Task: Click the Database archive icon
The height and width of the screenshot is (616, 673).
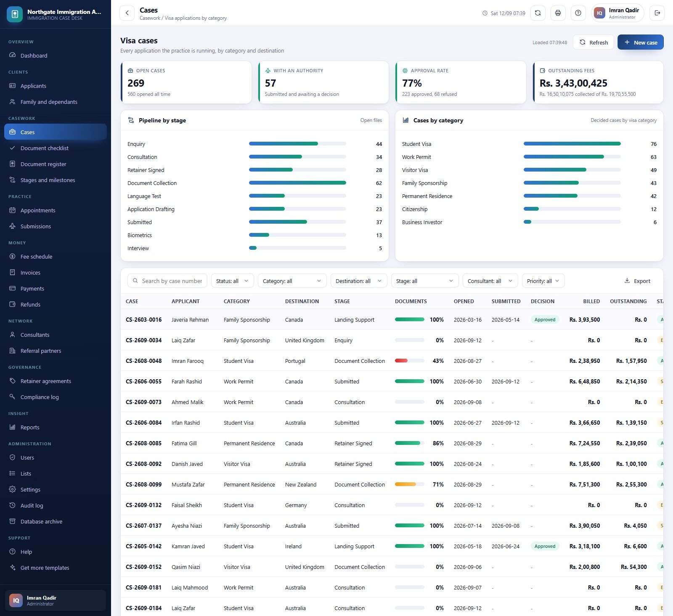Action: click(x=13, y=521)
